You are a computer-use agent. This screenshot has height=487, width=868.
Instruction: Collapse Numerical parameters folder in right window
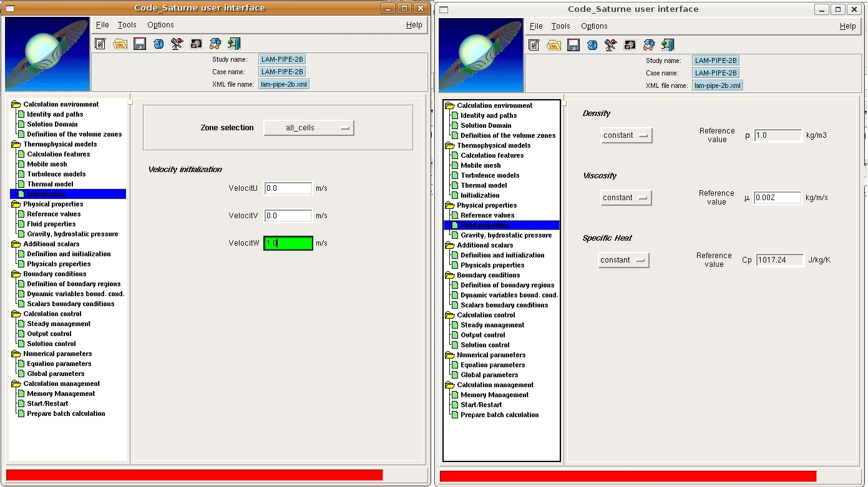pyautogui.click(x=450, y=355)
